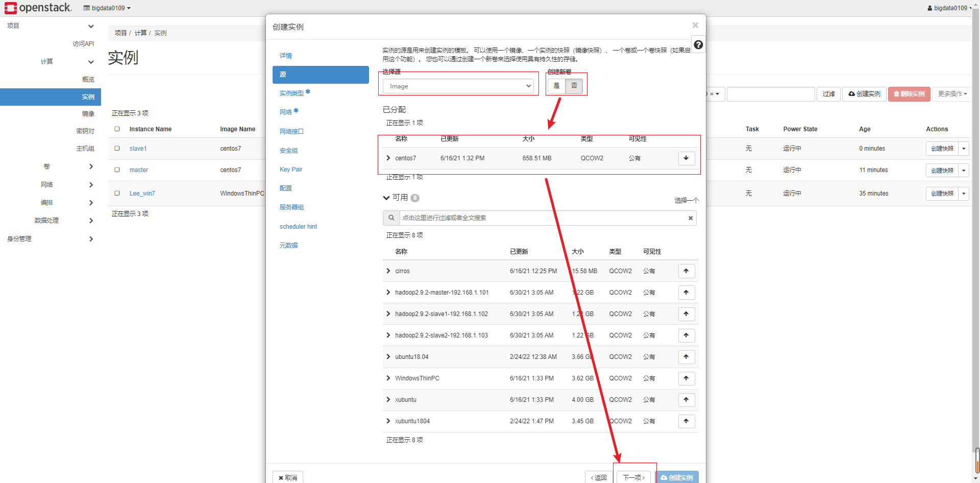The width and height of the screenshot is (980, 483).
Task: Go to the Details wizard step
Action: click(x=286, y=56)
